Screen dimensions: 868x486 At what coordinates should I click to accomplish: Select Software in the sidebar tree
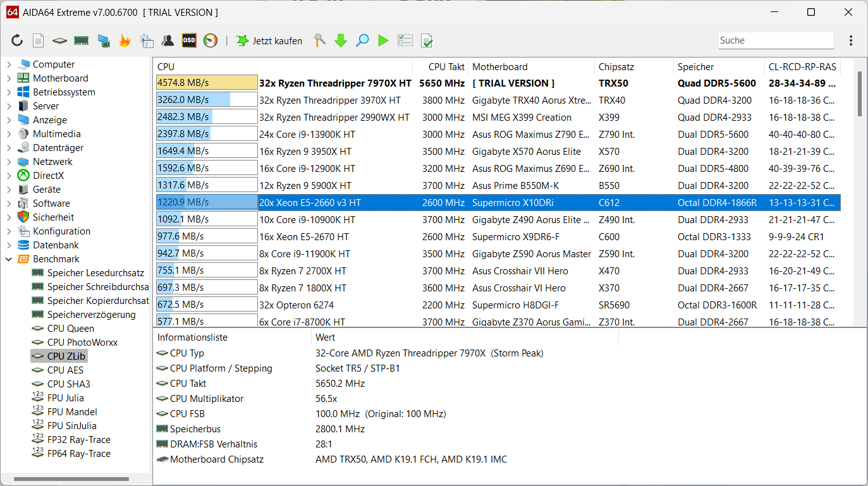51,204
